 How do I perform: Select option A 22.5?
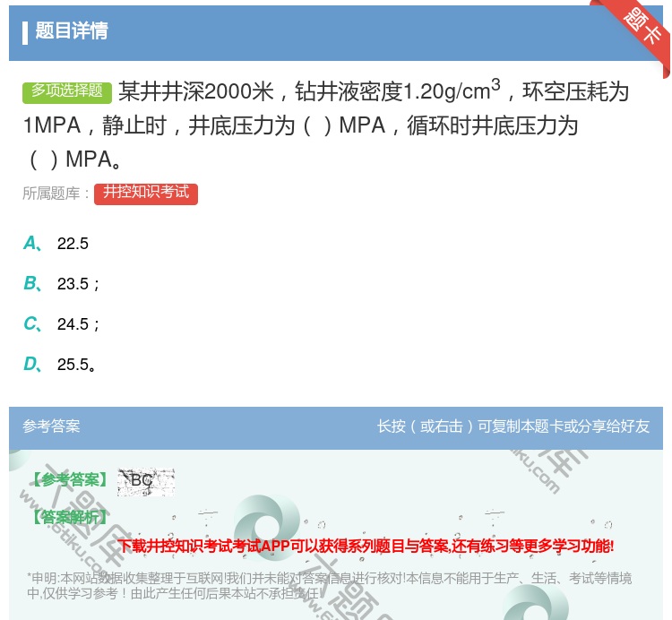(56, 244)
